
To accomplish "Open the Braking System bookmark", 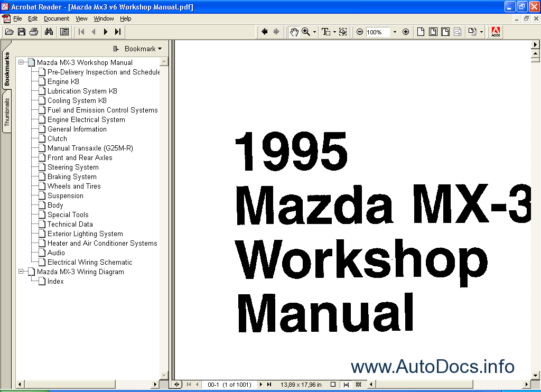I will click(72, 176).
